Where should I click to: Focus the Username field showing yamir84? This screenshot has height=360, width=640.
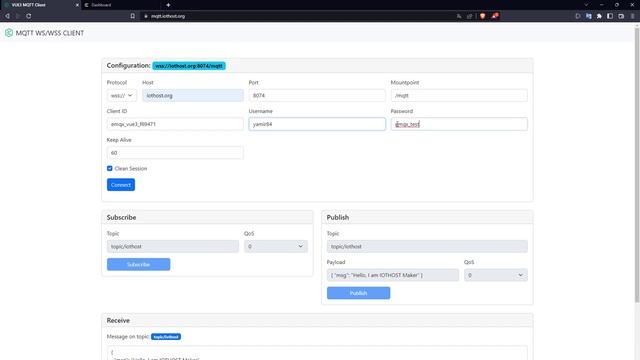[x=317, y=124]
